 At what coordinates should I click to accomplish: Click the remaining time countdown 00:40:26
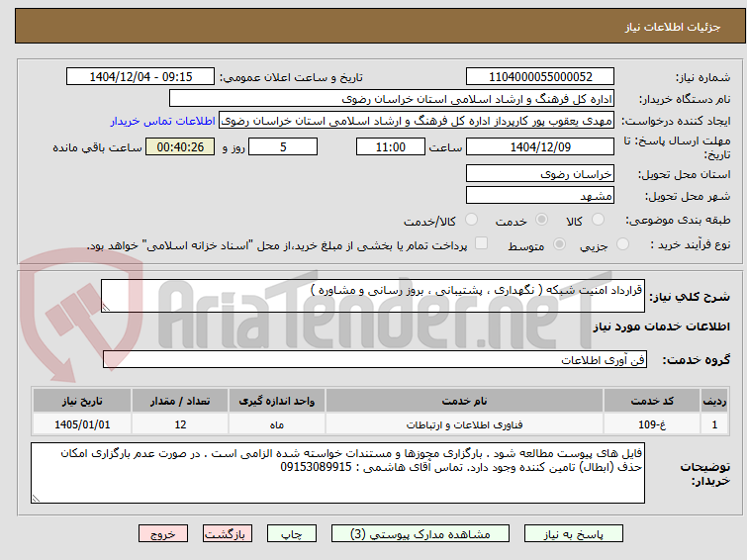click(180, 146)
